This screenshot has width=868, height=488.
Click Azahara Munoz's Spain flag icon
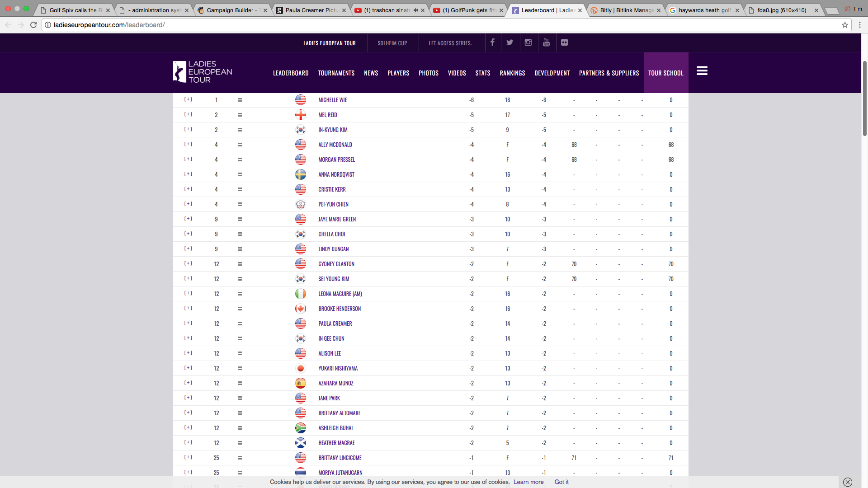click(301, 383)
